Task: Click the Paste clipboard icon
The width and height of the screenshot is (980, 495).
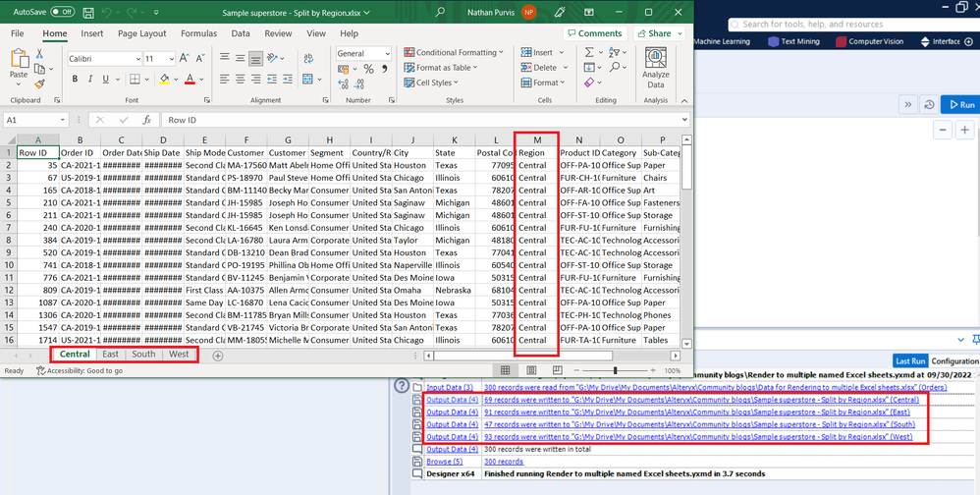Action: [20, 59]
